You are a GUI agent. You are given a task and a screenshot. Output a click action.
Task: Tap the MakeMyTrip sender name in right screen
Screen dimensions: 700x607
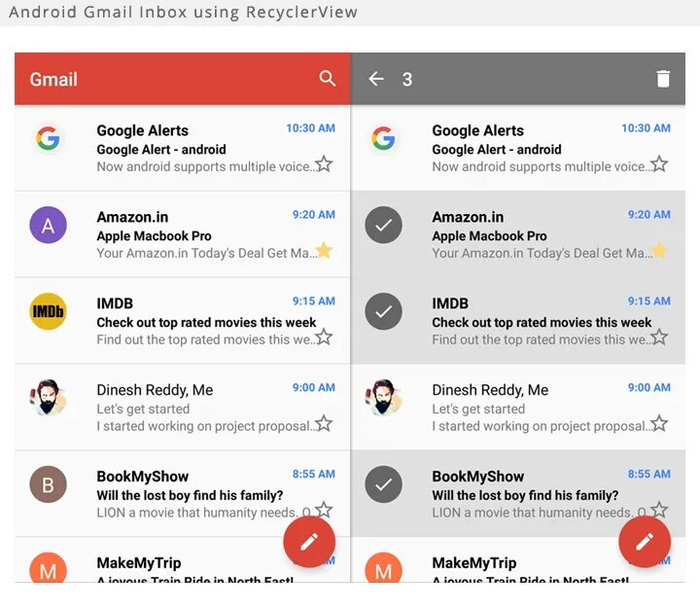473,563
